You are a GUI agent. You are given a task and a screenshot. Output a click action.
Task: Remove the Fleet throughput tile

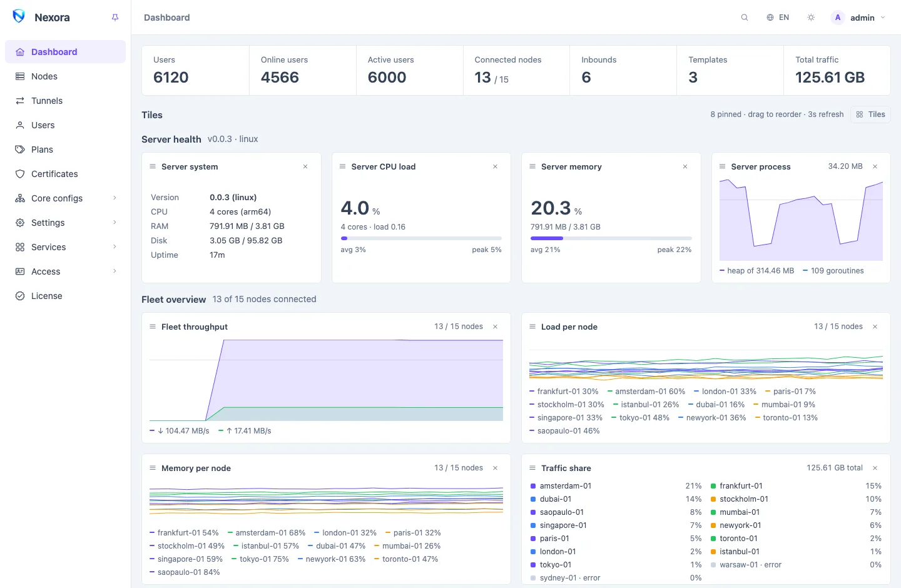click(x=495, y=327)
